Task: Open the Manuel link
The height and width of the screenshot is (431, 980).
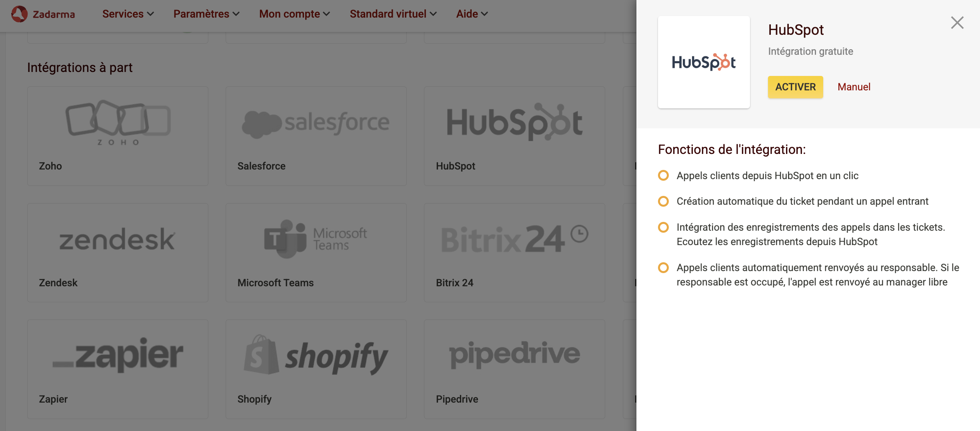Action: [x=854, y=87]
